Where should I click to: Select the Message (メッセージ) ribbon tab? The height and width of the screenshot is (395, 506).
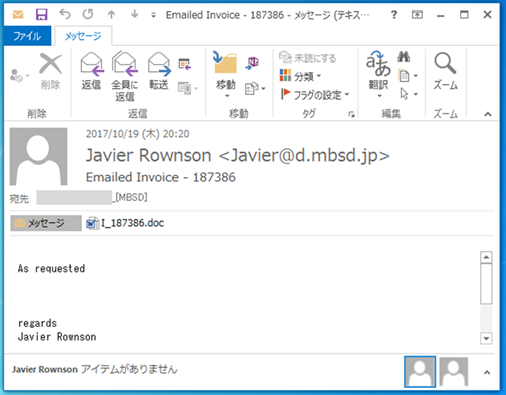point(83,36)
